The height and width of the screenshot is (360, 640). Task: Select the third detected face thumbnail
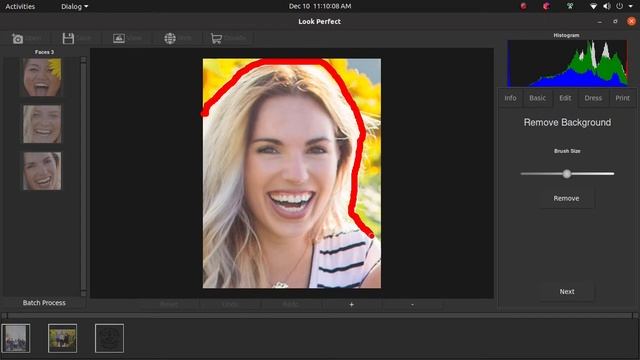point(42,171)
